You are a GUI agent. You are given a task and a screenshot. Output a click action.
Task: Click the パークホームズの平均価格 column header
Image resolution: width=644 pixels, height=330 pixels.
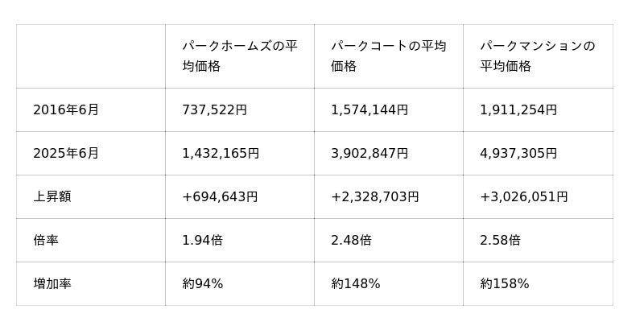(x=240, y=56)
